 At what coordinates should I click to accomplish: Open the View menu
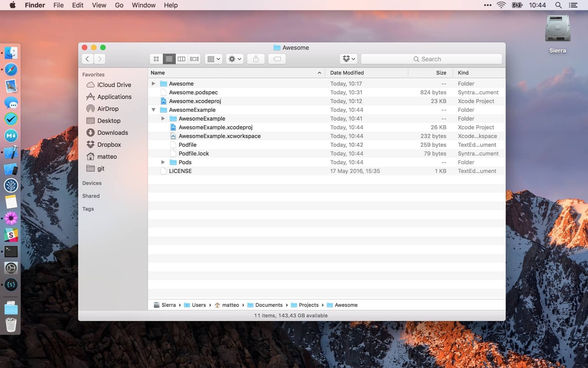[99, 5]
